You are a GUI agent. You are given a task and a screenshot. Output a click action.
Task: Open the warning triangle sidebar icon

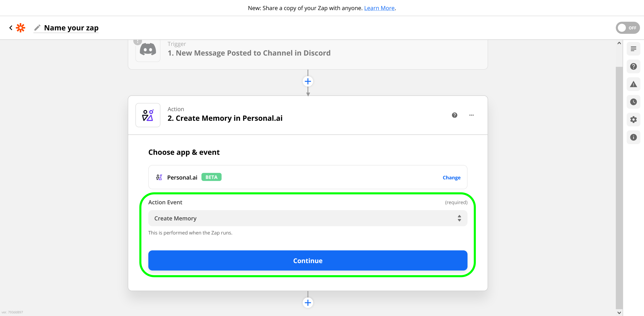click(x=633, y=84)
